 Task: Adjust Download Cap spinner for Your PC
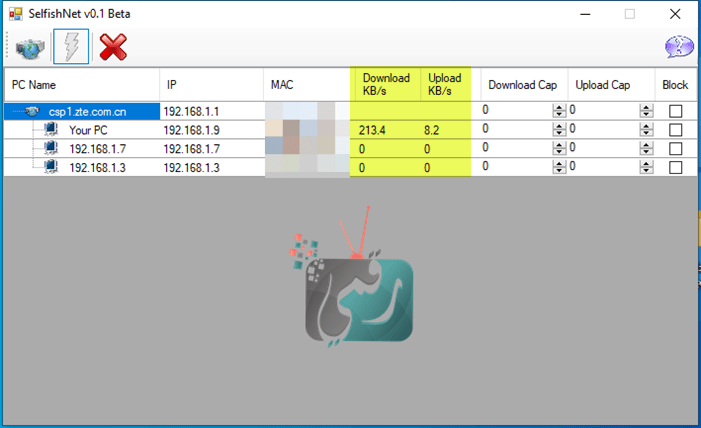559,129
